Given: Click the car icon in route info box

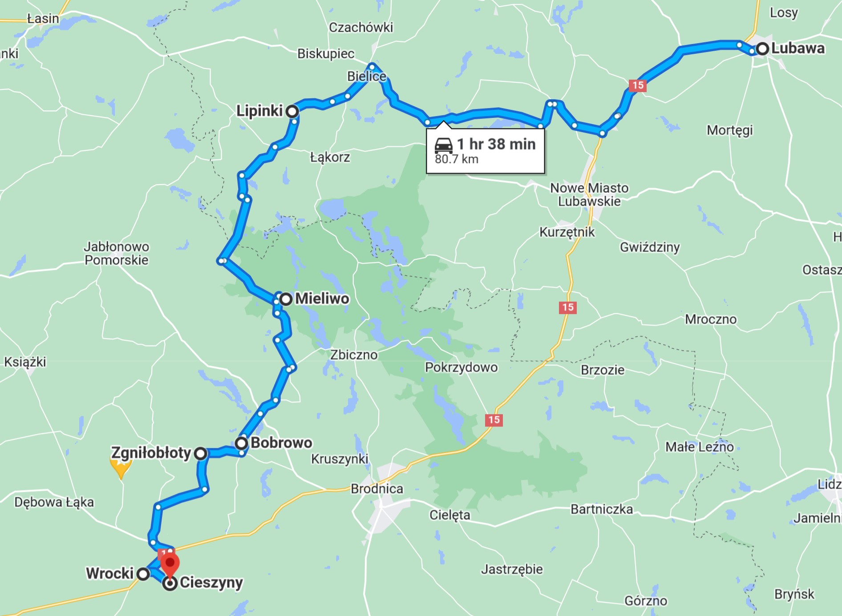Looking at the screenshot, I should pos(443,145).
